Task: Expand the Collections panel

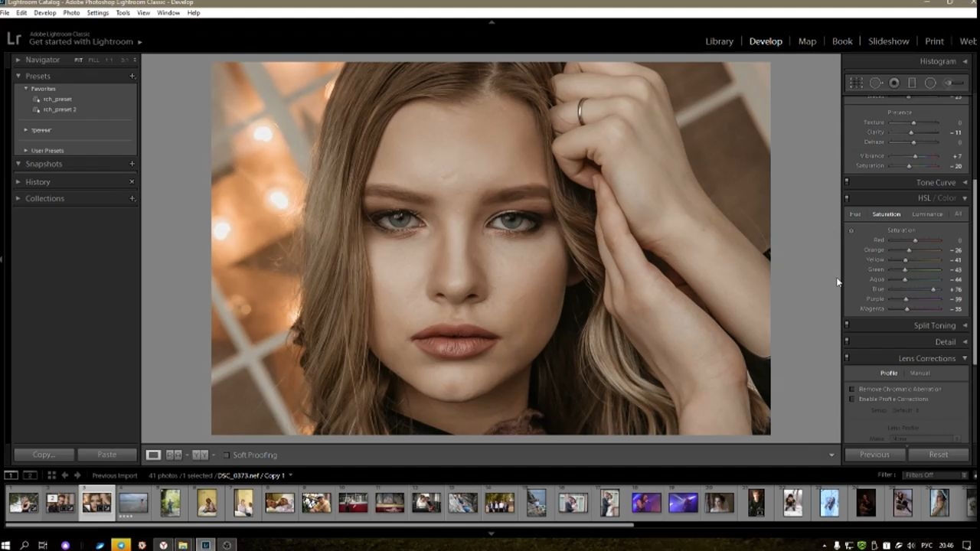Action: [x=18, y=198]
